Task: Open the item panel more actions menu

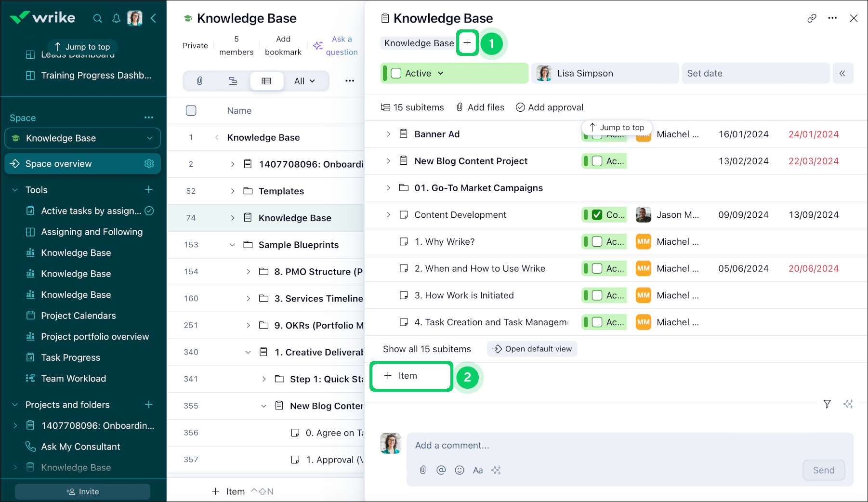Action: 832,18
